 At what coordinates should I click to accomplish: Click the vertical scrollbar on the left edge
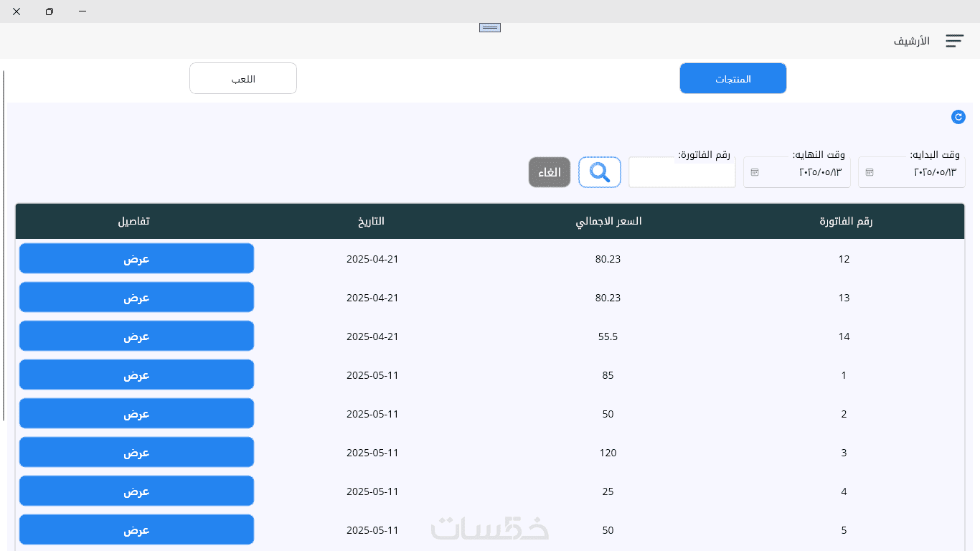pyautogui.click(x=4, y=246)
